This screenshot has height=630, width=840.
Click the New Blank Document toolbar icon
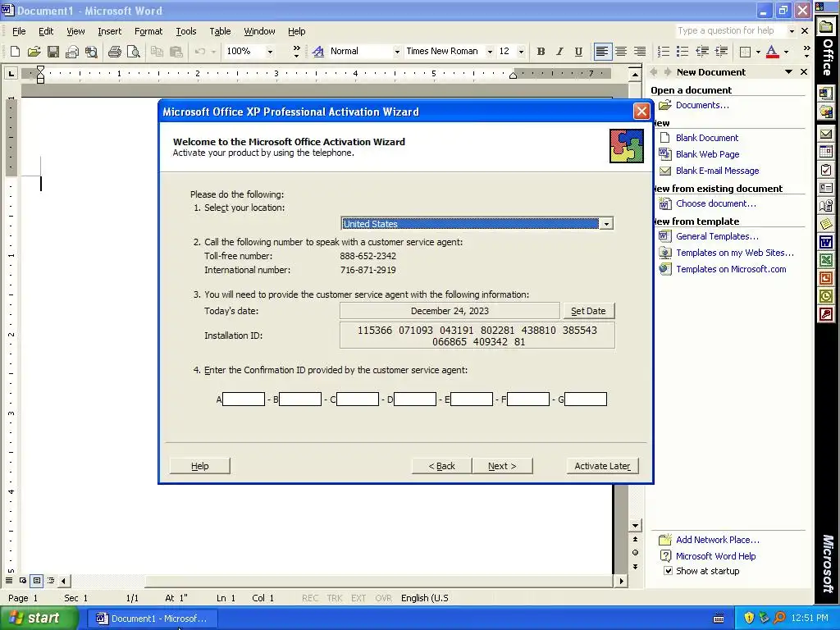point(15,52)
